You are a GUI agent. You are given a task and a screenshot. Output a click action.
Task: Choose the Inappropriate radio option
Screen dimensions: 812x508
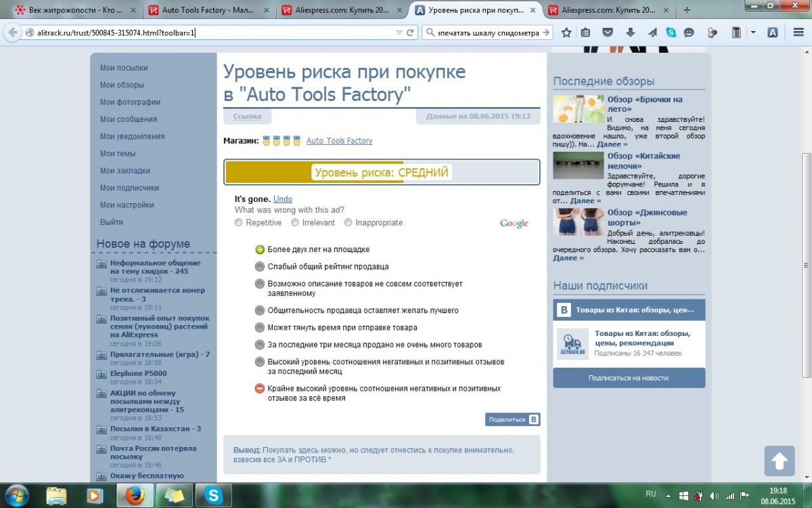[x=348, y=222]
